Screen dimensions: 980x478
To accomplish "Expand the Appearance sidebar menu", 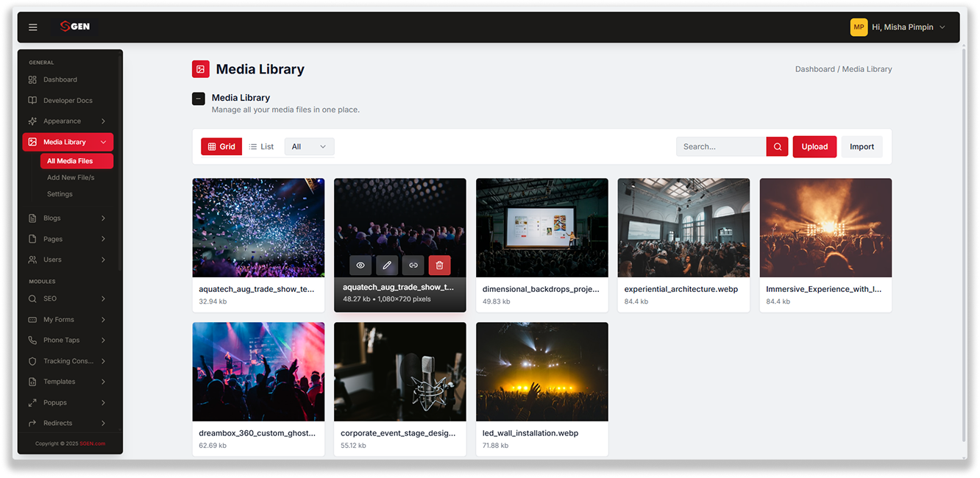I will click(68, 121).
